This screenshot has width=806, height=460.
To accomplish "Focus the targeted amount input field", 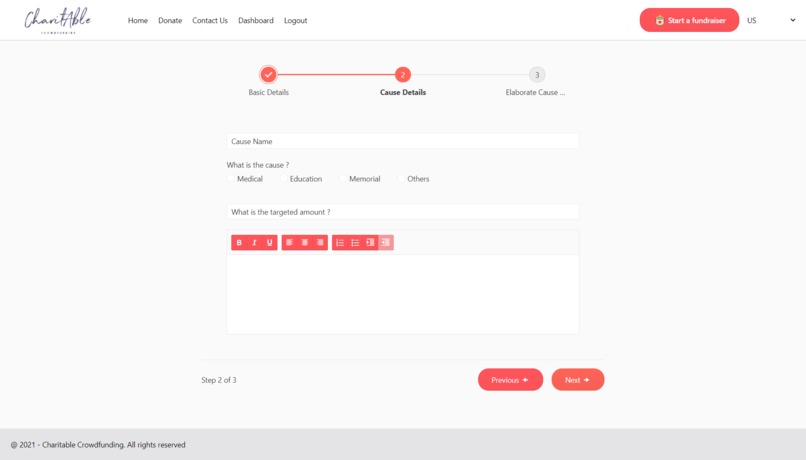I will click(403, 212).
